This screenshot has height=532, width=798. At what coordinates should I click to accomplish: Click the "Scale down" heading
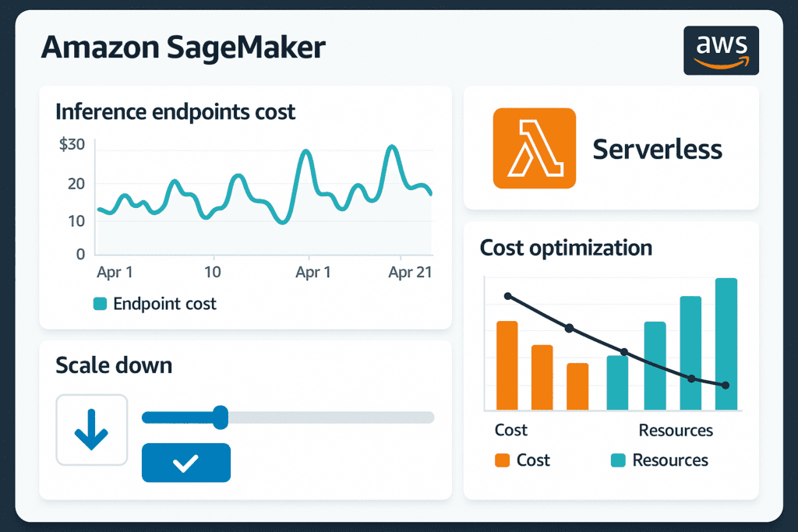[x=114, y=365]
